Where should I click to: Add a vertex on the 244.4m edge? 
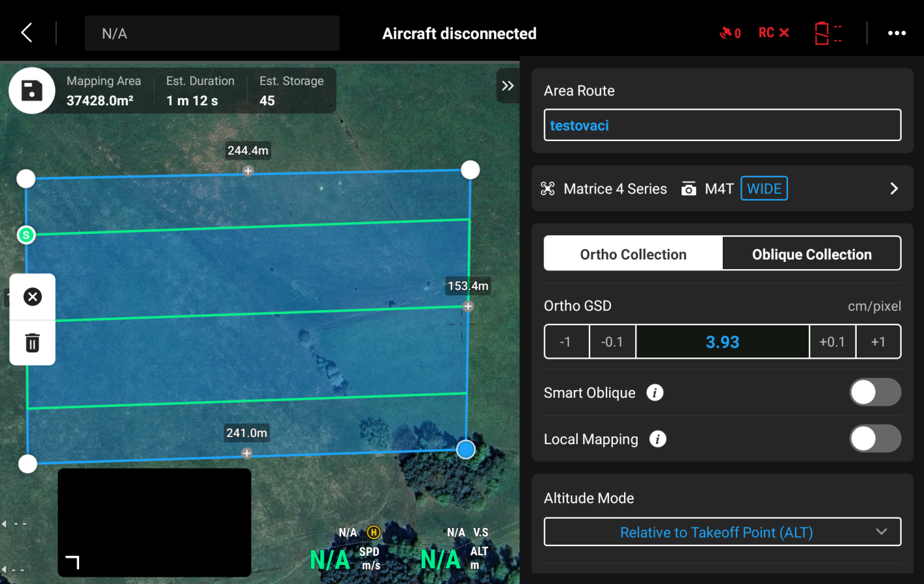point(248,171)
